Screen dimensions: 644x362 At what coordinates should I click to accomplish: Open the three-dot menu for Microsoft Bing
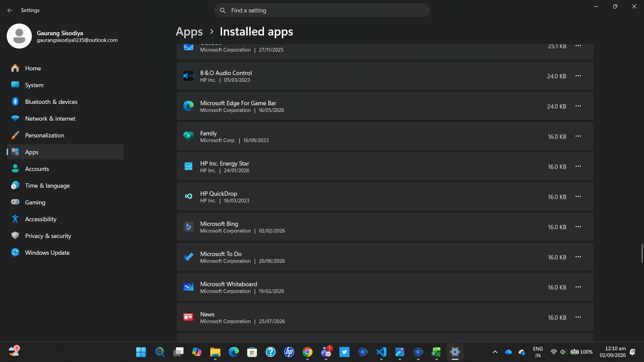pos(578,227)
